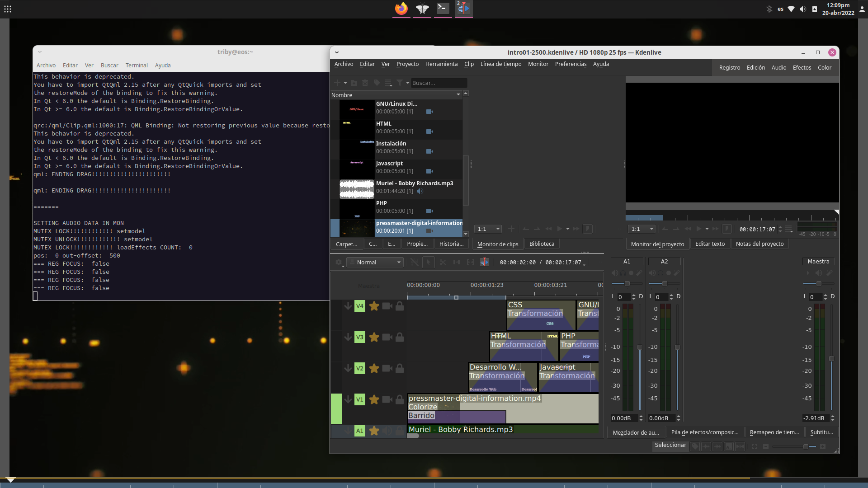Open Firefox from the top panel
This screenshot has width=868, height=488.
pyautogui.click(x=401, y=9)
